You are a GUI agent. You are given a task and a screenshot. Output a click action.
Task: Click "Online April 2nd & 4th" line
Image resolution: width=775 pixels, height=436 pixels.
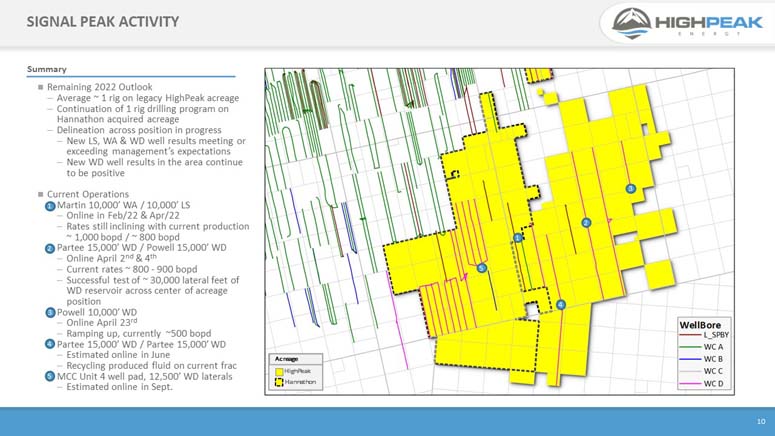(x=112, y=258)
